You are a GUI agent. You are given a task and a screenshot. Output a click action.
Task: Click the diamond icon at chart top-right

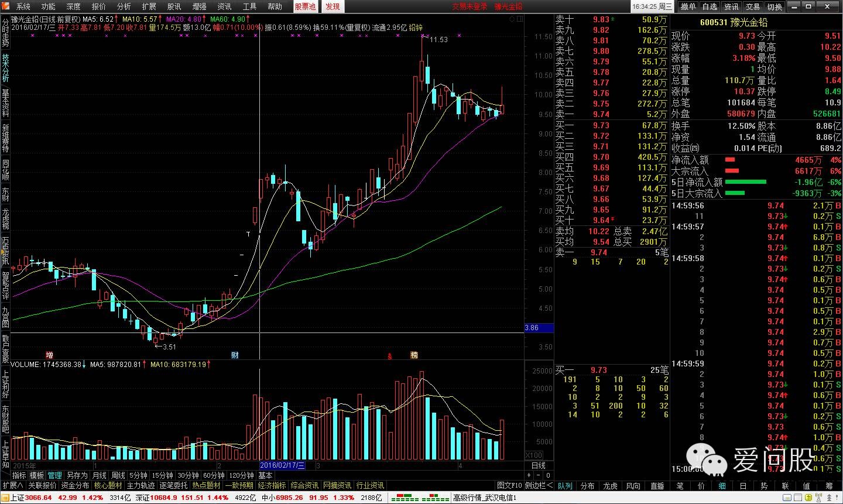point(512,19)
